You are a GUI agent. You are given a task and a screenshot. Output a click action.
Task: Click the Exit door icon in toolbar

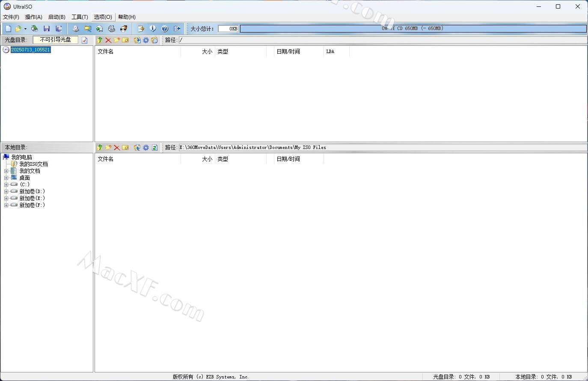coord(177,29)
